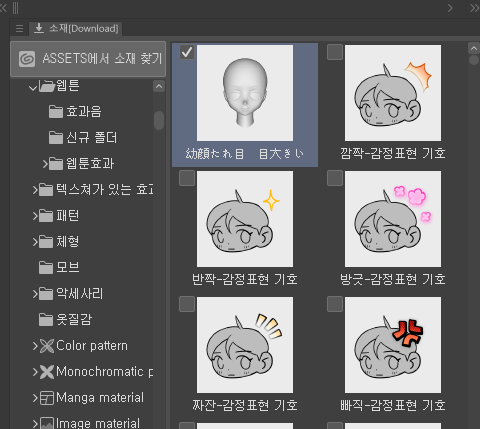Image resolution: width=480 pixels, height=429 pixels.
Task: Click the 반짝-감정표현 기호 label
Action: point(245,279)
